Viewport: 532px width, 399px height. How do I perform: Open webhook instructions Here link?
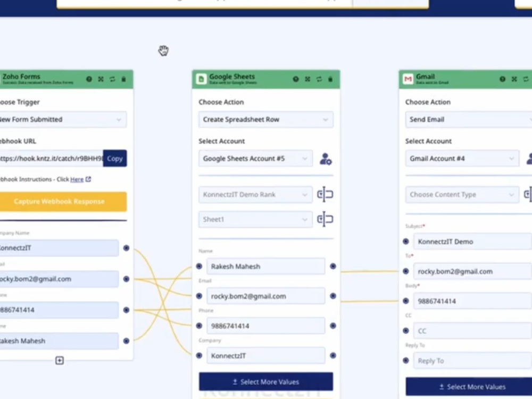(x=77, y=179)
